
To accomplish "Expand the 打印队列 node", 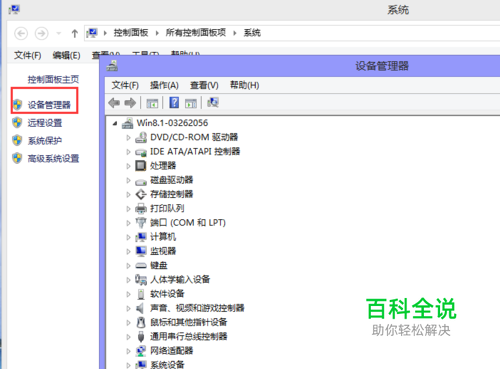I will (128, 209).
